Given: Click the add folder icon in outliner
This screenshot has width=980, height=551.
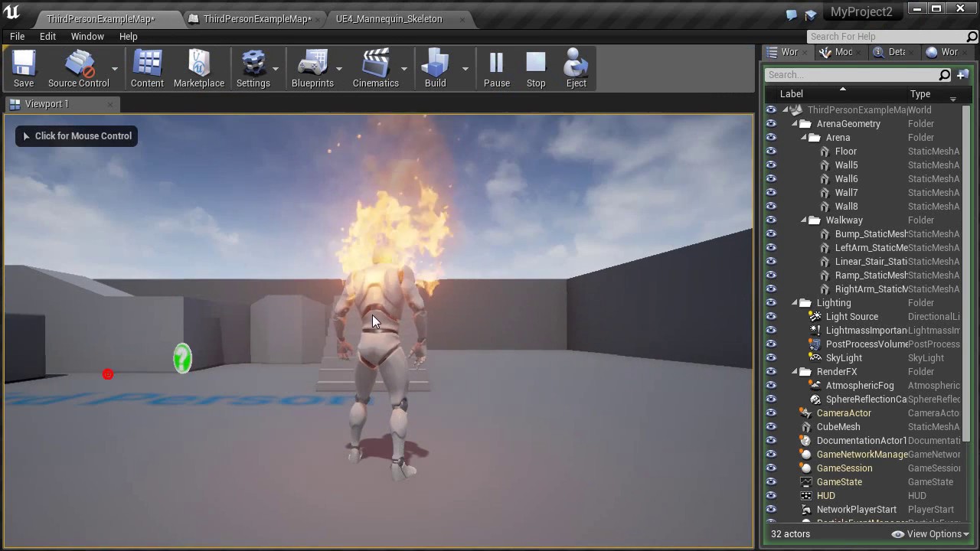Looking at the screenshot, I should pos(962,74).
